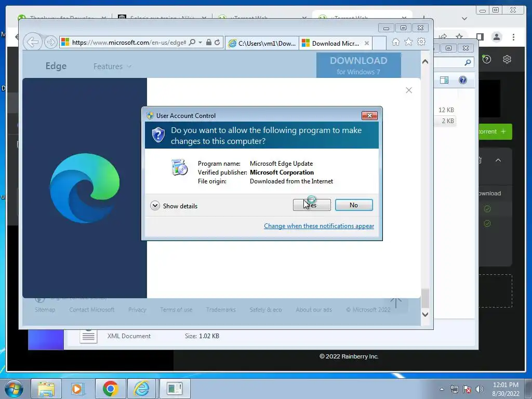This screenshot has height=399, width=532.
Task: Click the XML Document file icon
Action: [x=88, y=336]
